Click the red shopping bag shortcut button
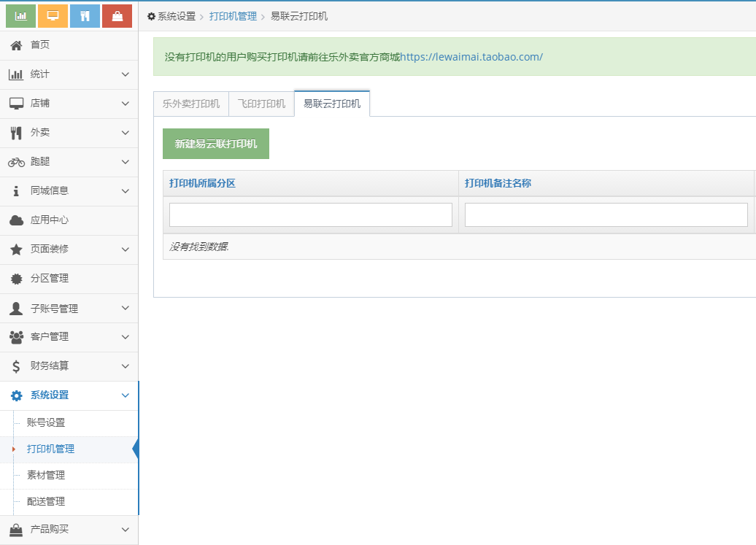The width and height of the screenshot is (756, 545). [x=117, y=16]
